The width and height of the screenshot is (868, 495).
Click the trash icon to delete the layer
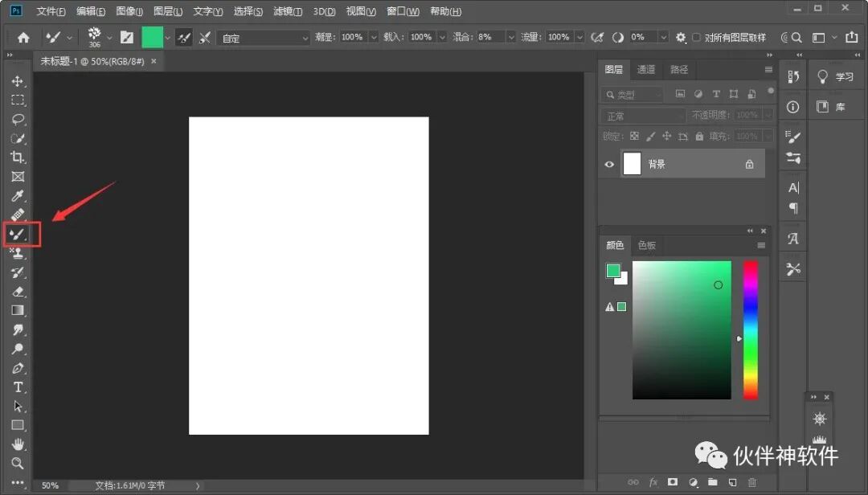pyautogui.click(x=751, y=482)
